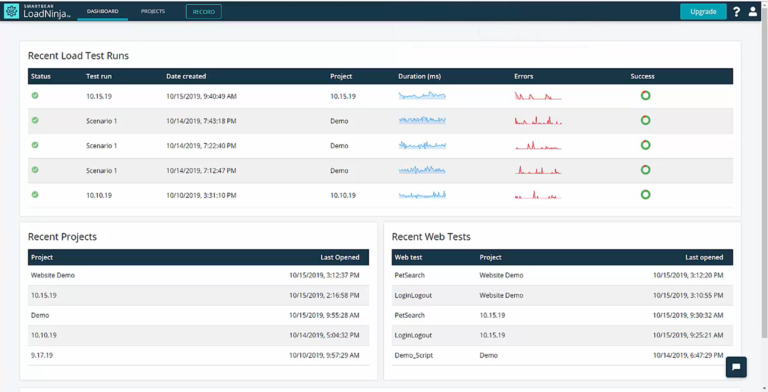Click date 10/10/2019, 3:31:10 PM

[x=201, y=196]
